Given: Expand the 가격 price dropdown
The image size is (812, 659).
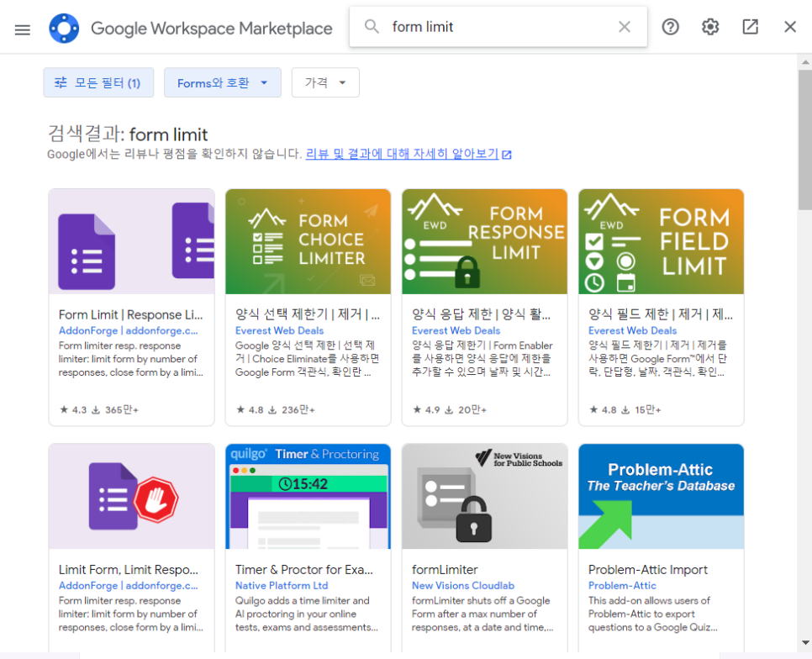Looking at the screenshot, I should [x=325, y=82].
